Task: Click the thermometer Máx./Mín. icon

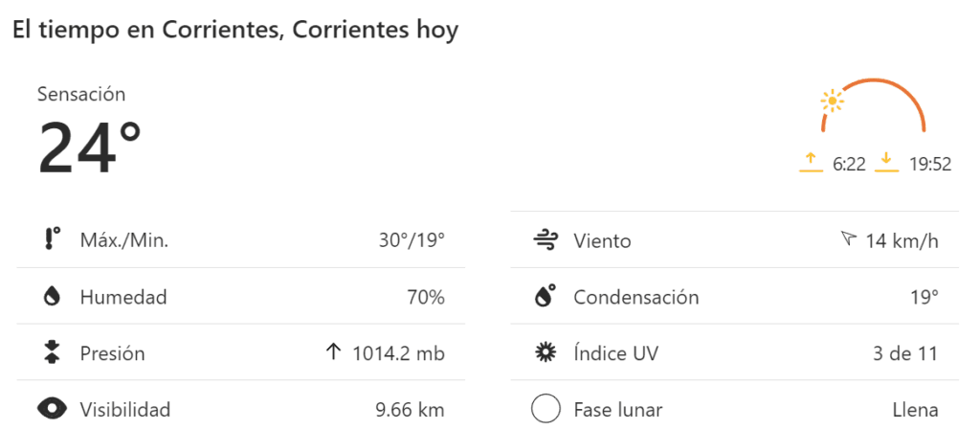Action: click(x=53, y=239)
